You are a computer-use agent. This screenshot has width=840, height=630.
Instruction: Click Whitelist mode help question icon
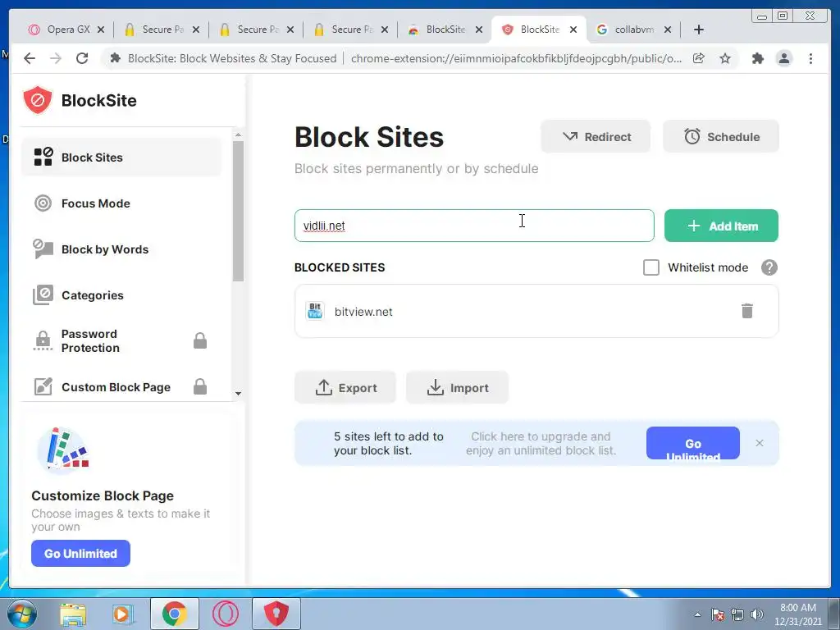(x=769, y=267)
